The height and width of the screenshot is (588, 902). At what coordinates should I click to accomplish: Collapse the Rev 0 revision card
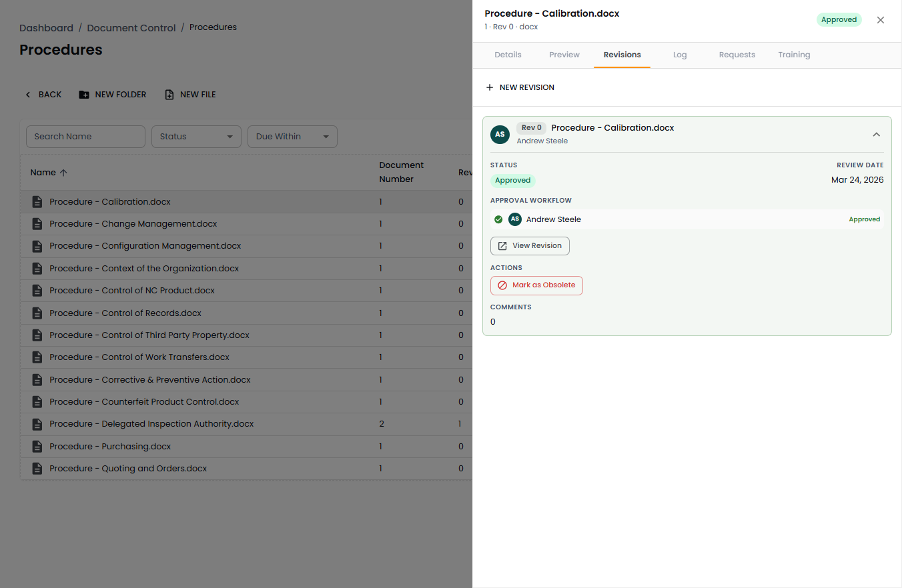(876, 135)
